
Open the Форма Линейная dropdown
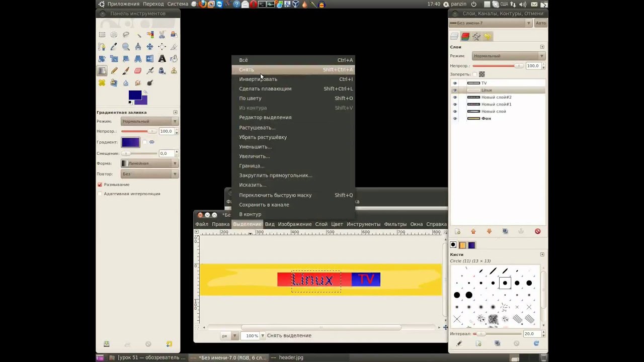[150, 163]
